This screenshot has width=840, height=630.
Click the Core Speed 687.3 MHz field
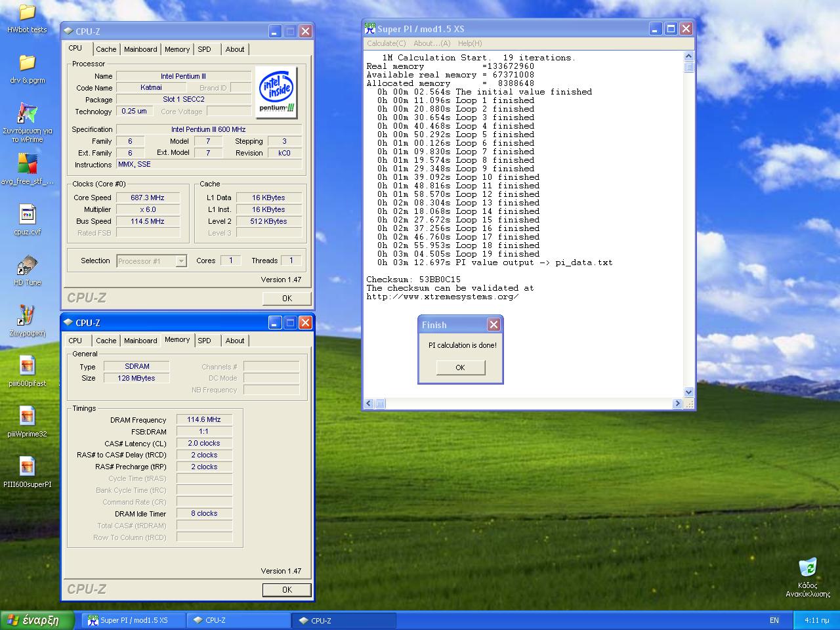148,198
